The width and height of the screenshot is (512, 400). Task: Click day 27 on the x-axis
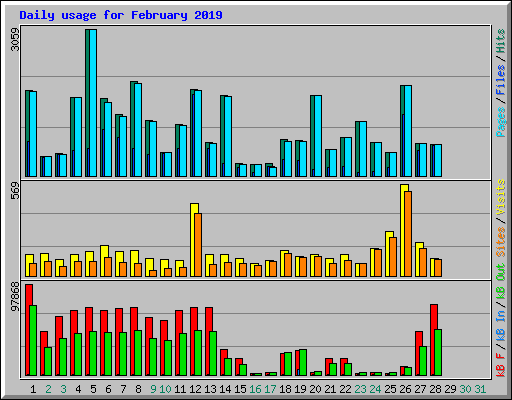(x=420, y=389)
